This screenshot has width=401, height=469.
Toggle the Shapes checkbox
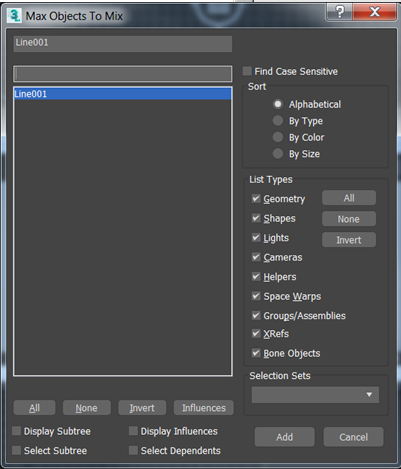pos(256,218)
